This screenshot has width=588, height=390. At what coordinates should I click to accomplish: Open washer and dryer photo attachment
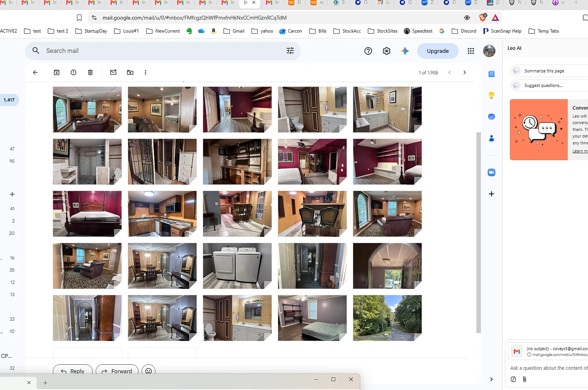[237, 266]
